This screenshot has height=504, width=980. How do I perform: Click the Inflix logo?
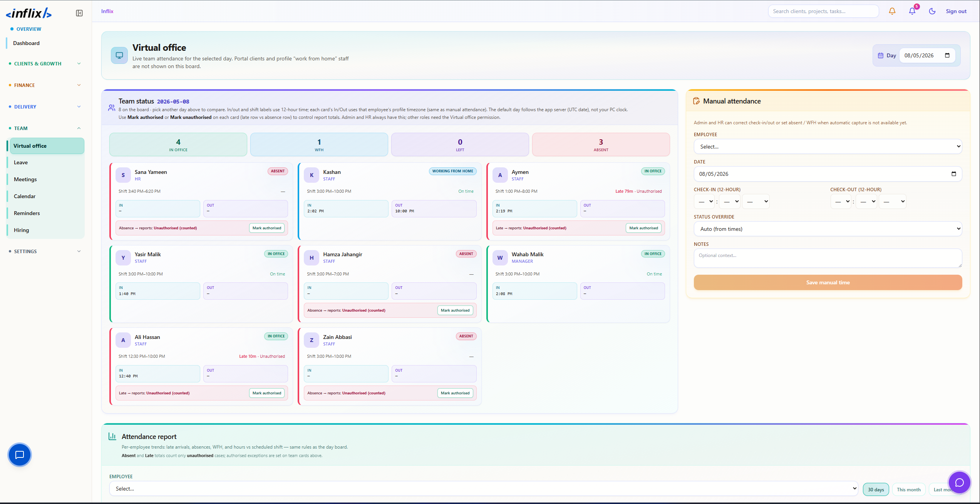click(x=28, y=13)
